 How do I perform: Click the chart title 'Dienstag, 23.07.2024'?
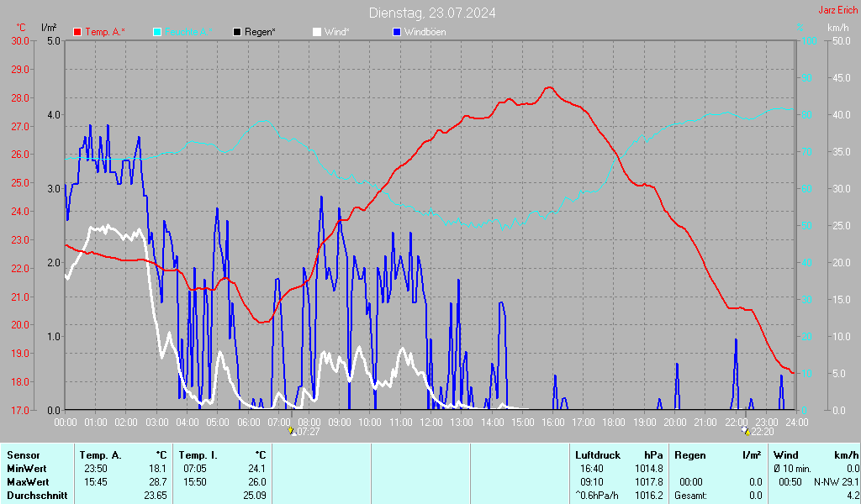click(432, 13)
